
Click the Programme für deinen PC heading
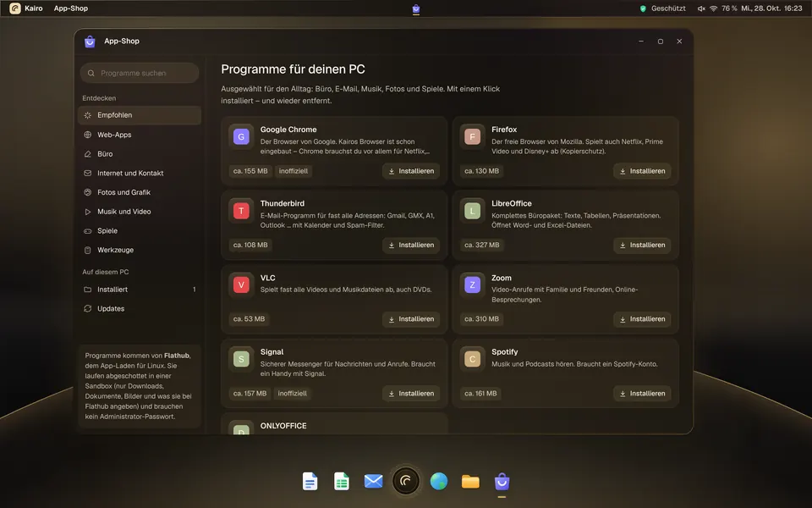coord(294,69)
